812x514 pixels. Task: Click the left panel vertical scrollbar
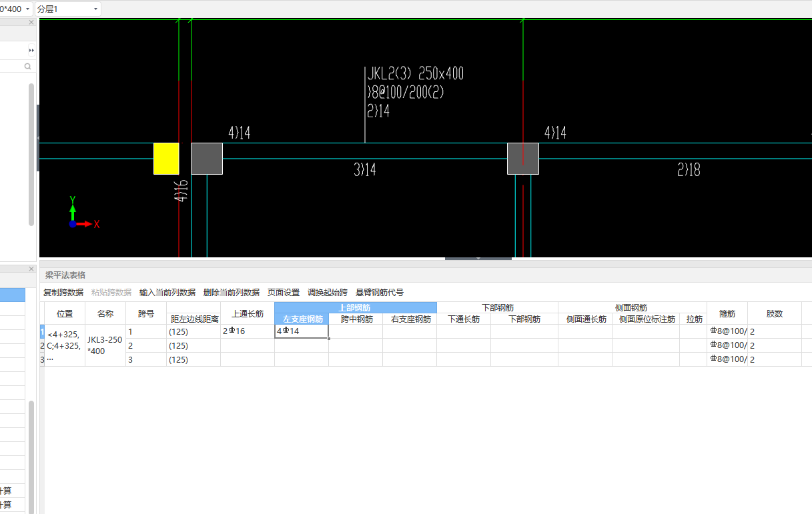tap(31, 155)
